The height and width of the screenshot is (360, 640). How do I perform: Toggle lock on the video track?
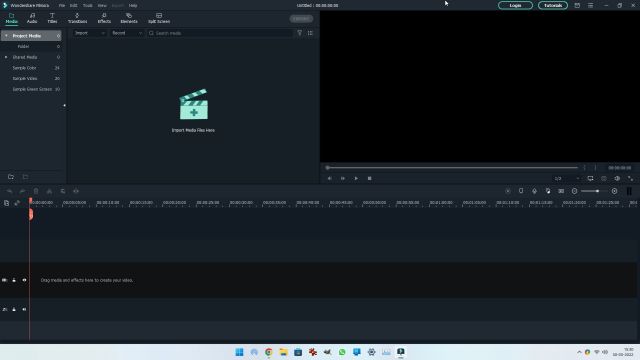click(14, 280)
